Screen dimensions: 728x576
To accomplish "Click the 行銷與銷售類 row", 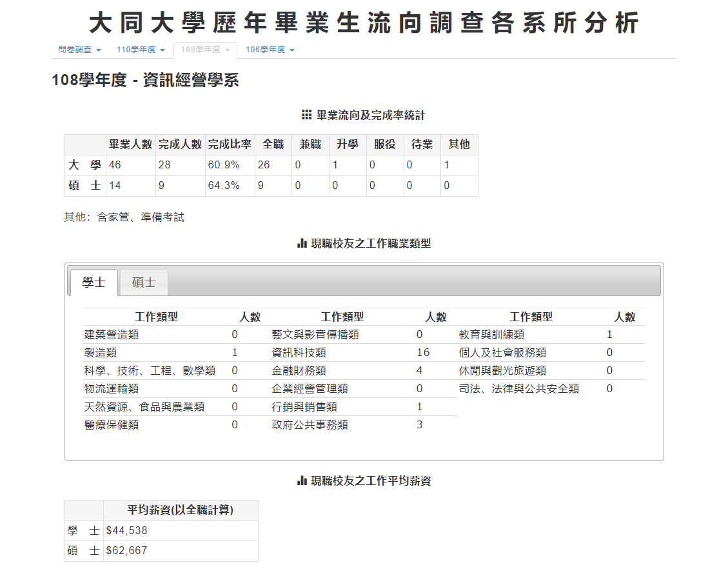I will pyautogui.click(x=364, y=407).
